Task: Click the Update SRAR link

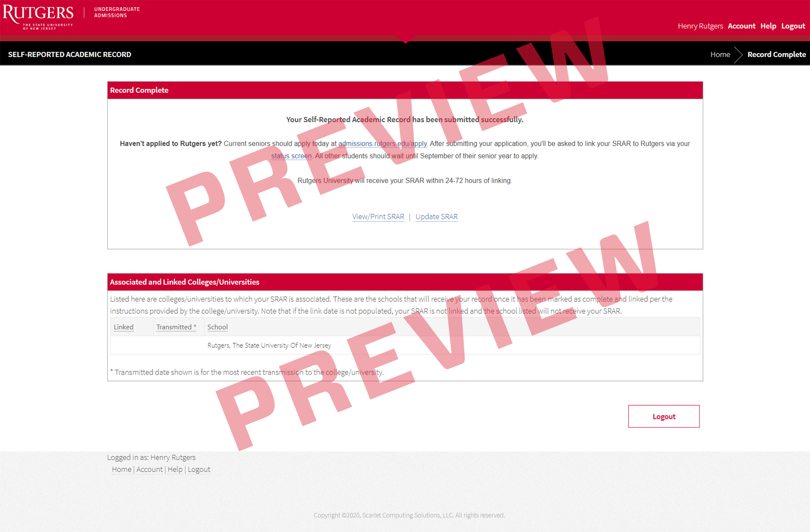Action: coord(437,217)
